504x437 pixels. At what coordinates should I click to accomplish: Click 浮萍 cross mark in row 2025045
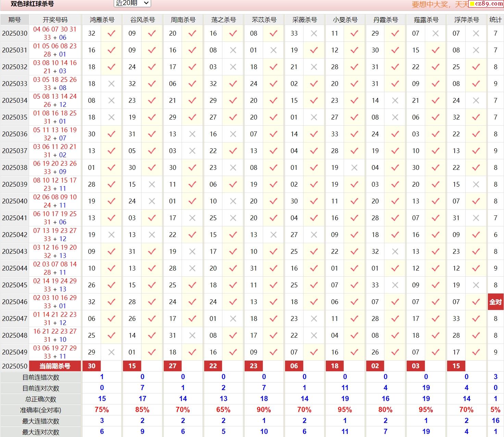click(476, 285)
